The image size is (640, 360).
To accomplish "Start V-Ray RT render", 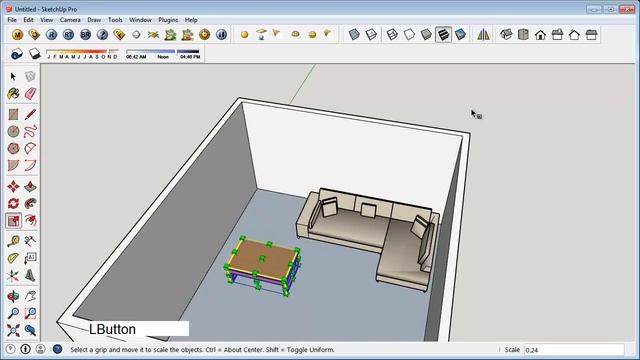I will coord(68,35).
